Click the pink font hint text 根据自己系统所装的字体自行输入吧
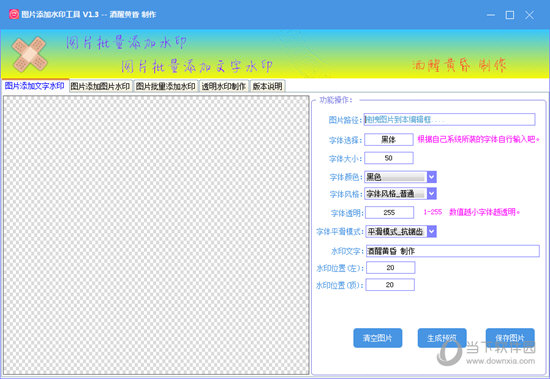Viewport: 550px width, 379px height. coord(478,139)
